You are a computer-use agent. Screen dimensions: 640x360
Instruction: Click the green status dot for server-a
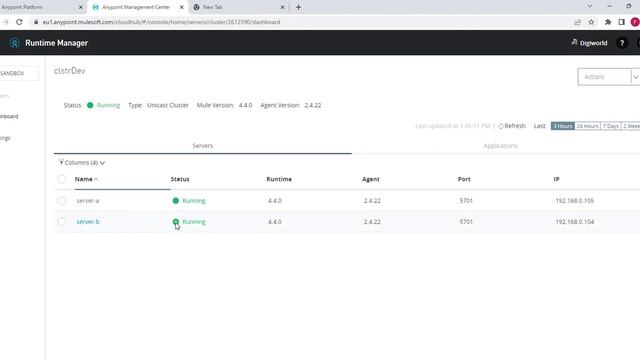click(x=176, y=200)
